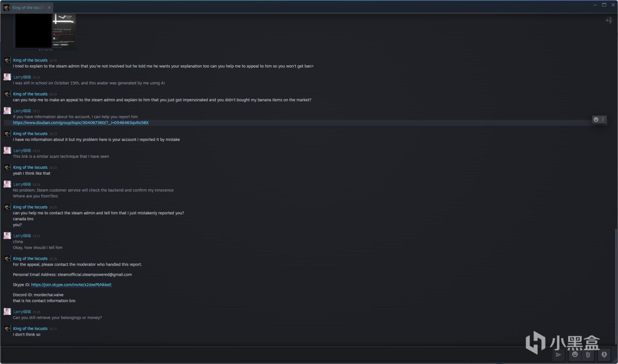Screen dimensions: 618x364
Task: Click the chat history vertical scrollbar
Action: (x=616, y=285)
